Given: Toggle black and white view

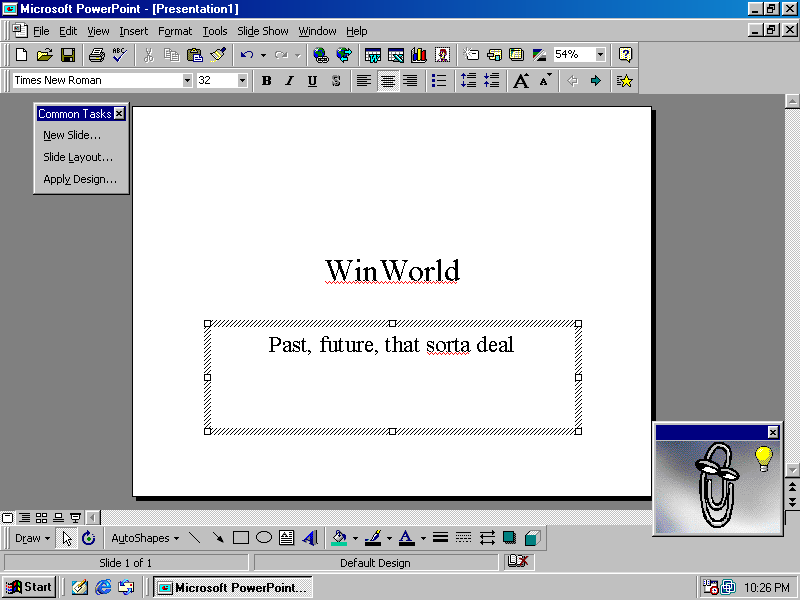Looking at the screenshot, I should click(539, 55).
